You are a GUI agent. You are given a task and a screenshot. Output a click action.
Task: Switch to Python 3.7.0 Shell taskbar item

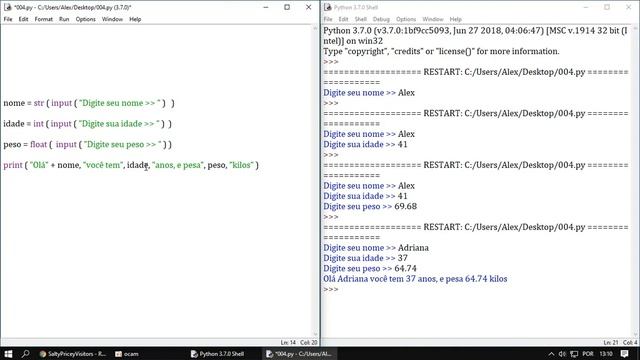218,354
